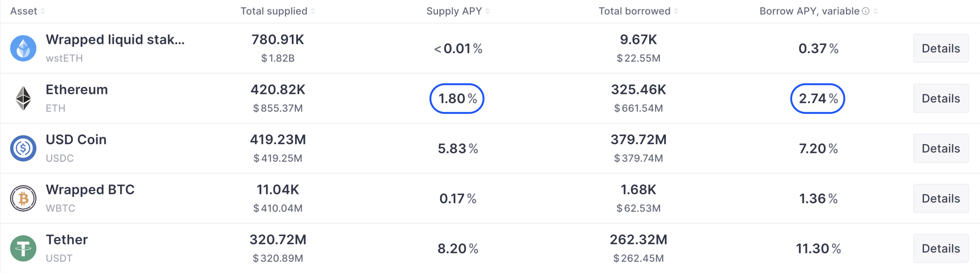Click the wstETH asset icon
Image resolution: width=980 pixels, height=273 pixels.
24,48
